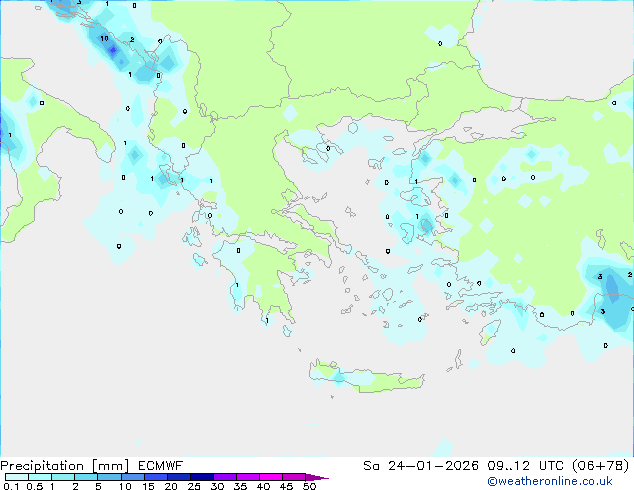
Task: Click the '09..12 UTC' time text
Action: tap(525, 466)
